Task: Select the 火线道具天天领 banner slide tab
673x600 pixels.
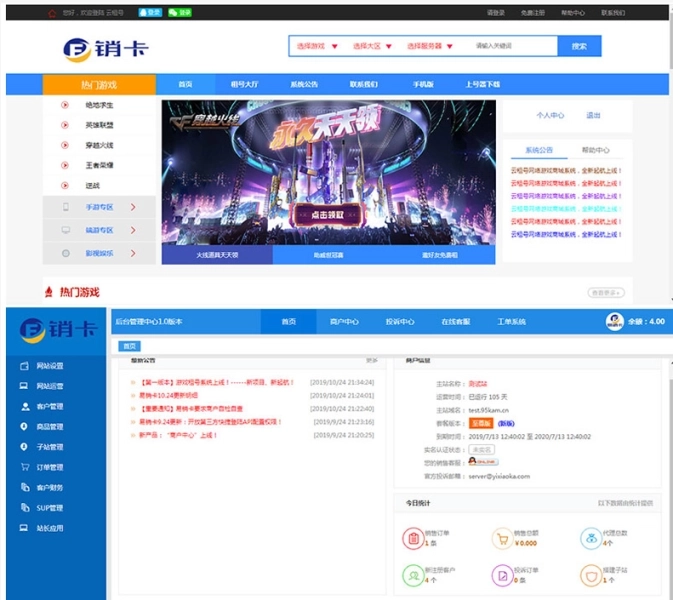Action: pyautogui.click(x=217, y=255)
